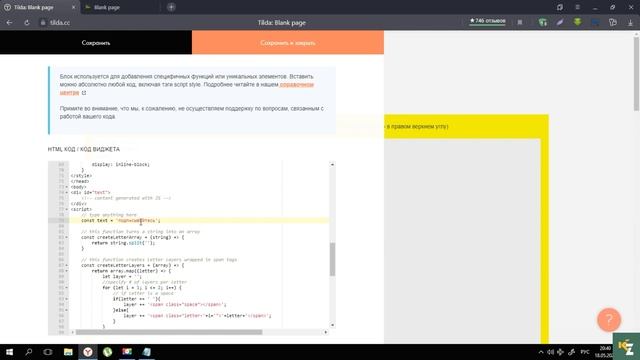Click the "Сохранить" save button

(x=96, y=42)
